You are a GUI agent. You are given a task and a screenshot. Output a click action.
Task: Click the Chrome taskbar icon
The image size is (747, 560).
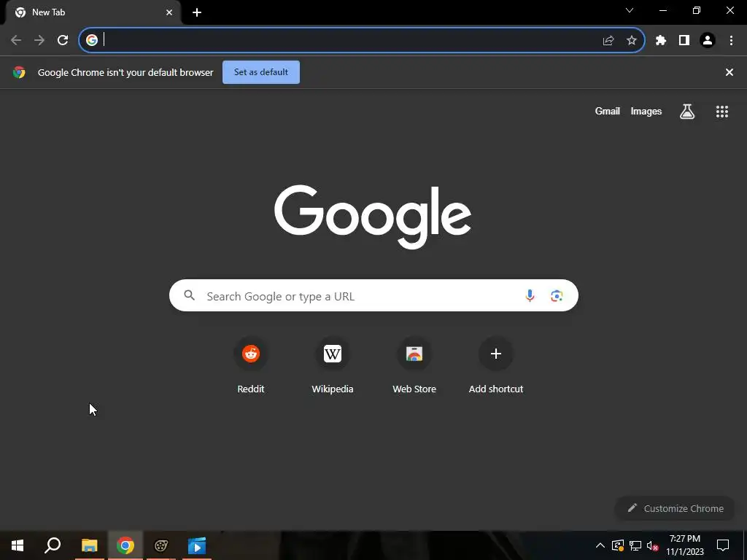tap(125, 545)
